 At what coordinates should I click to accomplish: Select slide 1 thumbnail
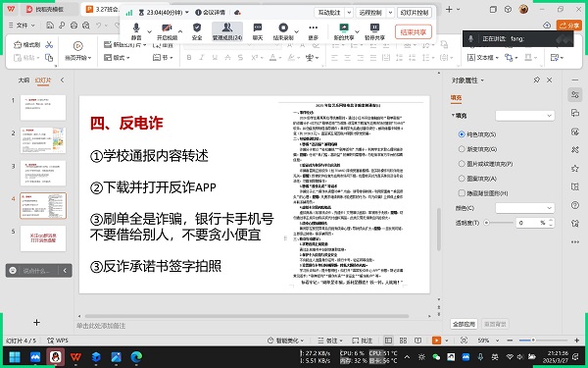43,108
